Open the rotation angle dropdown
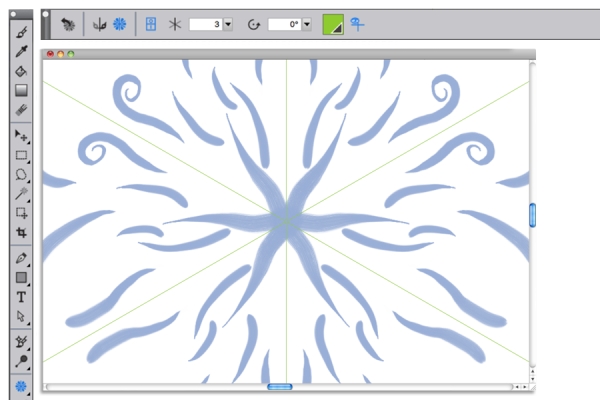This screenshot has width=600, height=400. point(306,23)
